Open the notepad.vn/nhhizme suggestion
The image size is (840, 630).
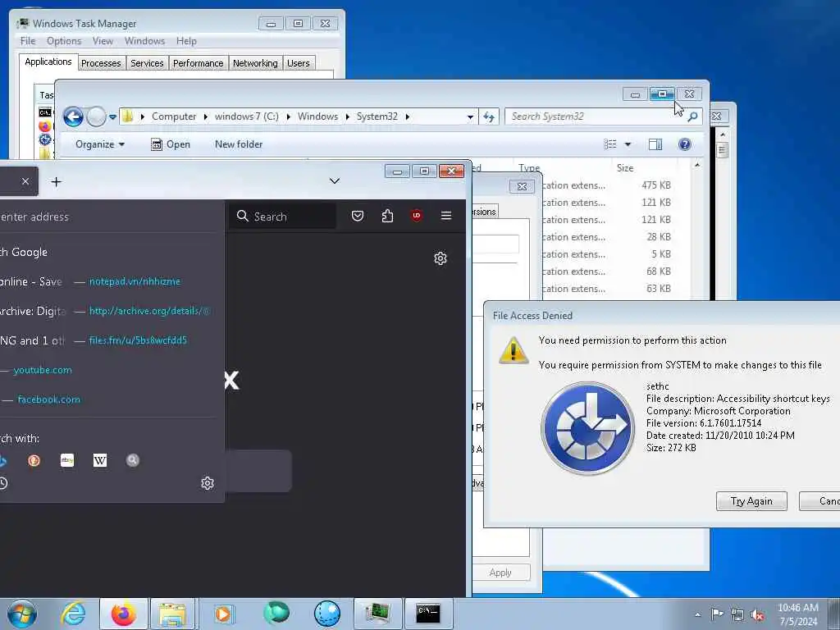(135, 281)
